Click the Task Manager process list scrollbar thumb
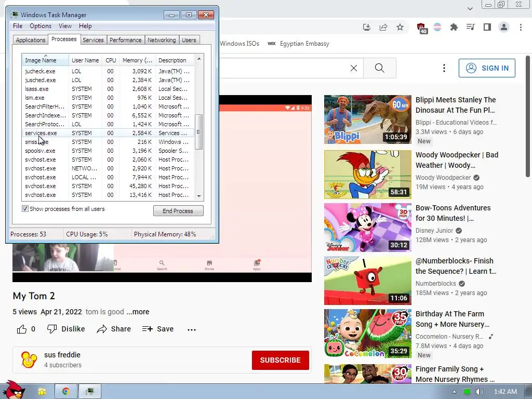Viewport: 532px width, 399px height. (199, 131)
